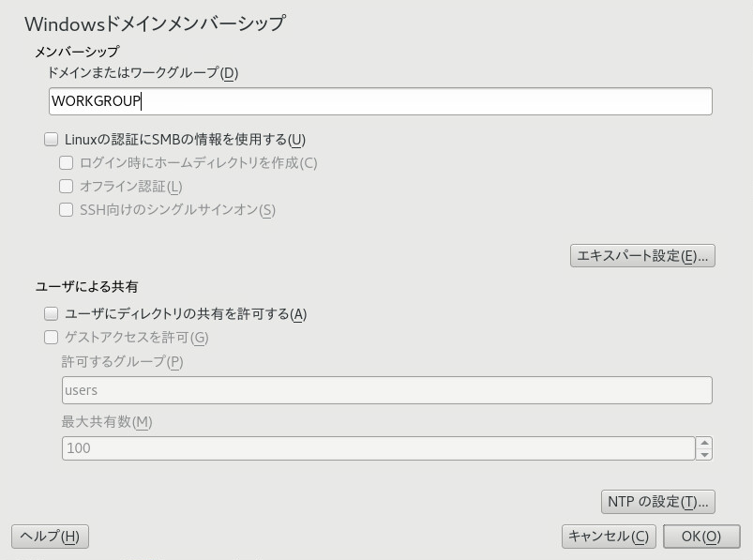This screenshot has width=753, height=560.
Task: Toggle allow guest access checkbox
Action: click(52, 338)
